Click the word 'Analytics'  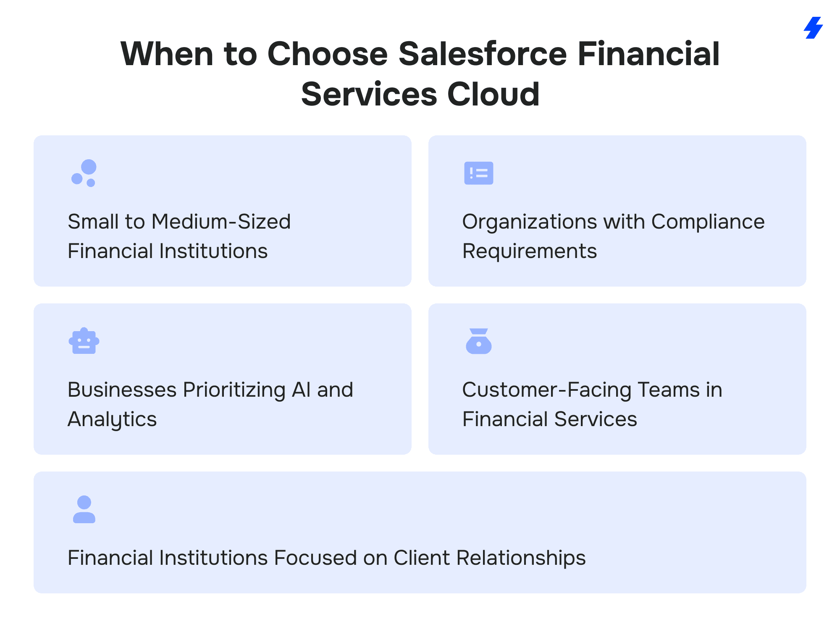pos(112,419)
